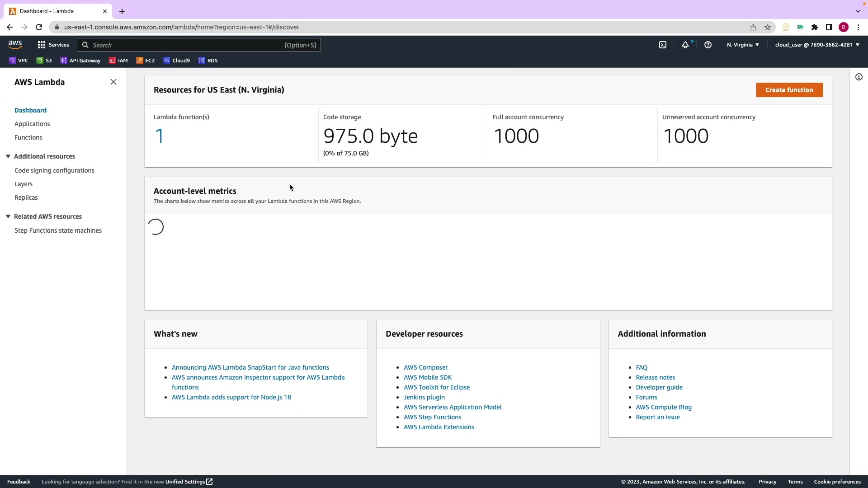This screenshot has width=868, height=488.
Task: Click the AWS logo home icon
Action: [15, 44]
